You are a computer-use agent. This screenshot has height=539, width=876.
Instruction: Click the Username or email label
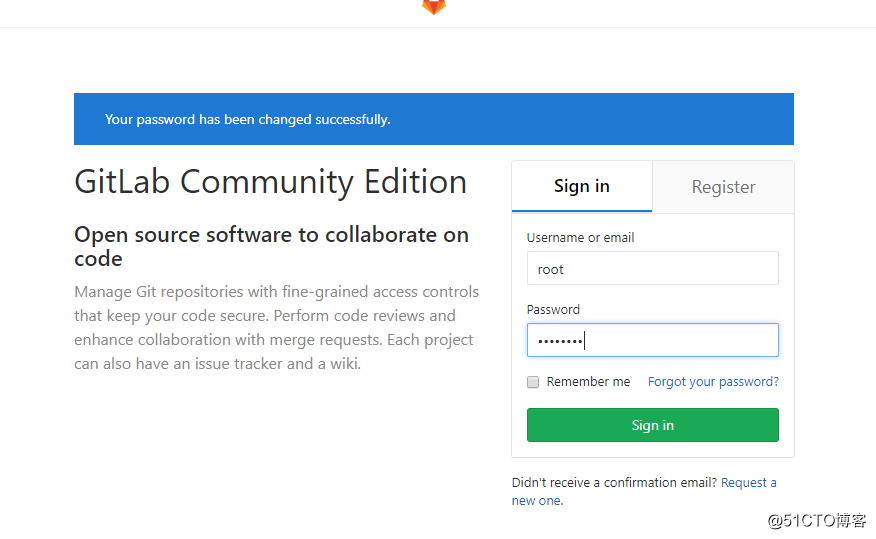point(580,237)
